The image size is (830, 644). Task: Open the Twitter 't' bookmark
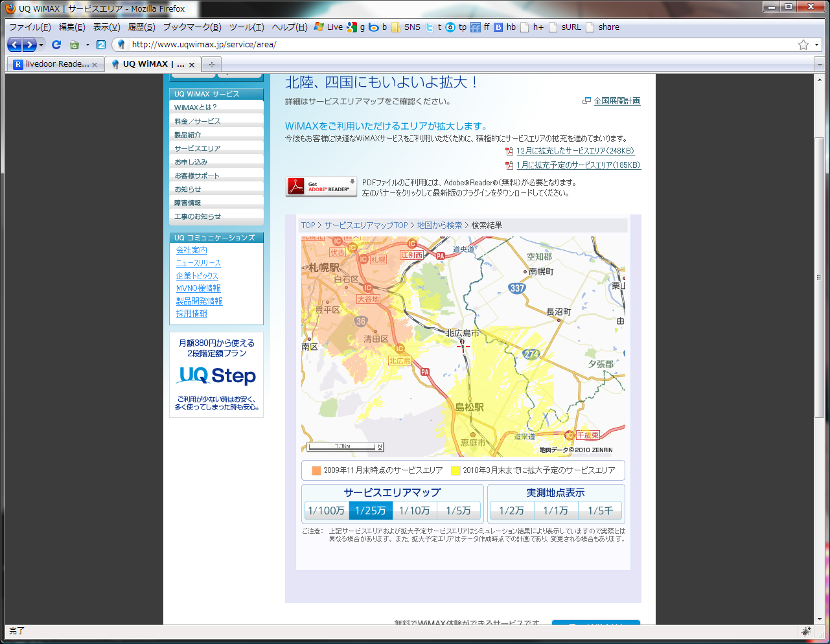[433, 27]
